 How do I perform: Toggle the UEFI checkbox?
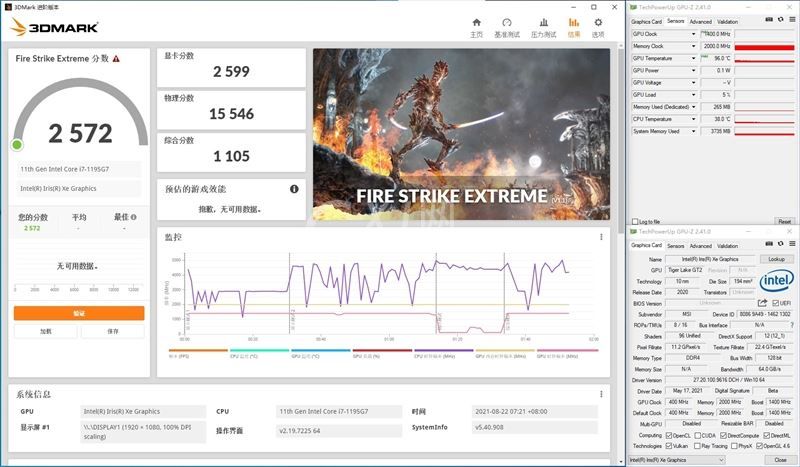point(776,303)
